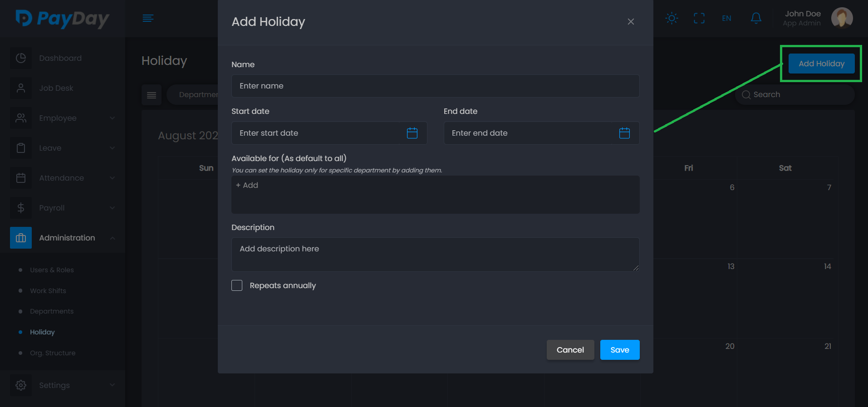This screenshot has width=868, height=407.
Task: Open the end date calendar picker icon
Action: [624, 133]
